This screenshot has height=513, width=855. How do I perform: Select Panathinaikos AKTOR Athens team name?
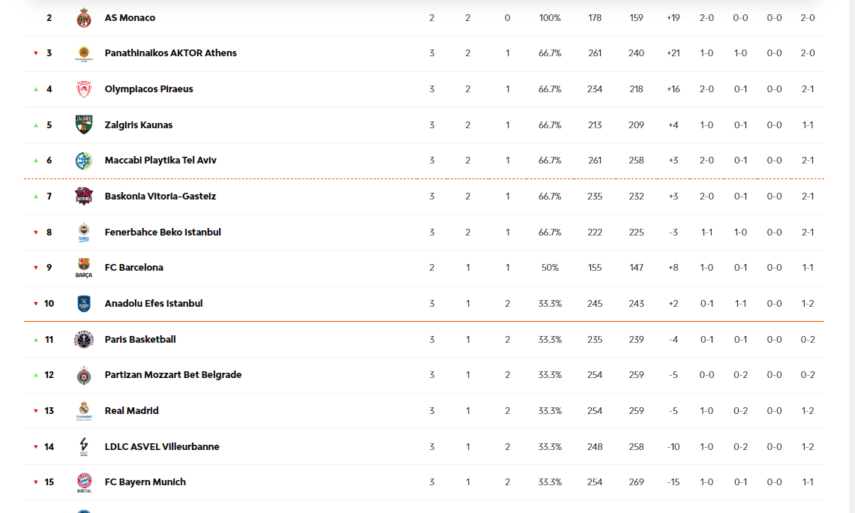pyautogui.click(x=171, y=53)
